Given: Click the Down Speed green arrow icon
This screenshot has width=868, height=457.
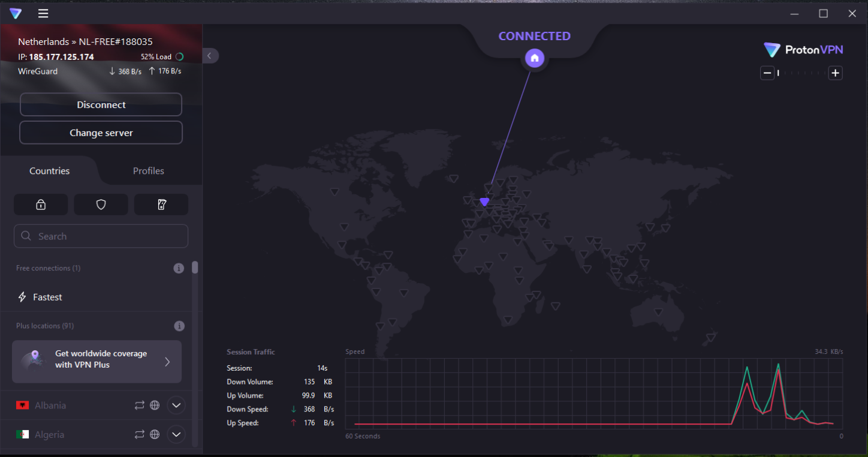Looking at the screenshot, I should [294, 409].
